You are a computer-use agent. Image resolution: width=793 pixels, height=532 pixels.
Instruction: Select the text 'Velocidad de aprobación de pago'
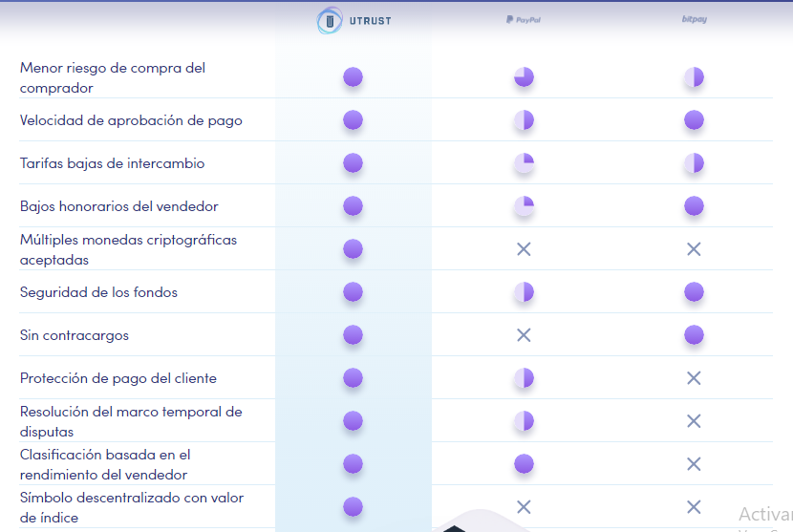(131, 120)
